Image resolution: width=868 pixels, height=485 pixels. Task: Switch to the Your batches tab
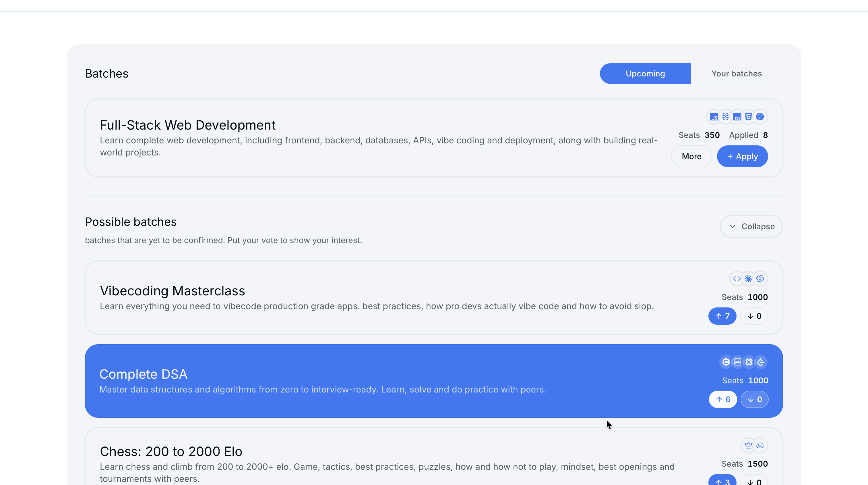(736, 74)
